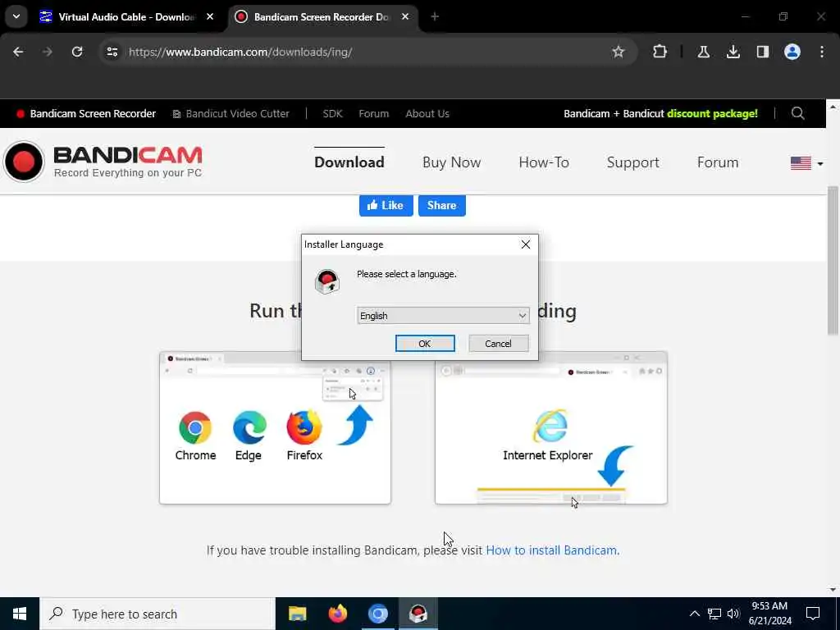
Task: Open the Chrome three-dot menu
Action: pyautogui.click(x=822, y=52)
